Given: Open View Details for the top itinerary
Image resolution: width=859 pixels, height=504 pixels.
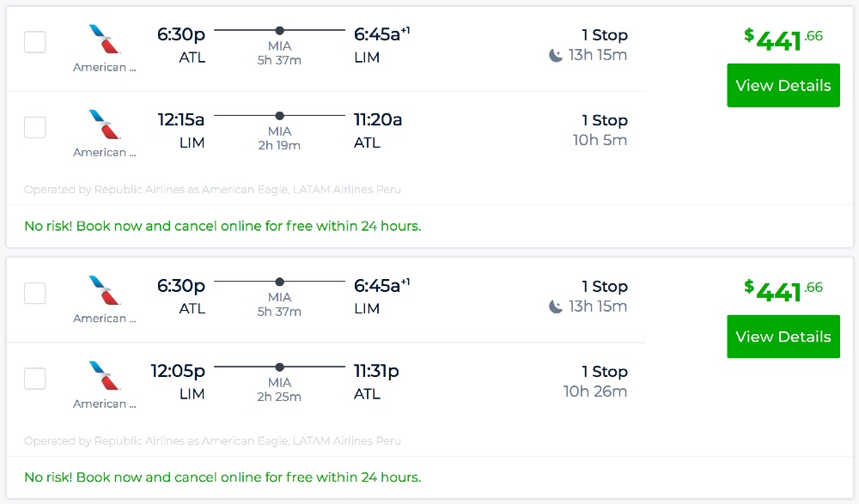Looking at the screenshot, I should click(x=783, y=85).
